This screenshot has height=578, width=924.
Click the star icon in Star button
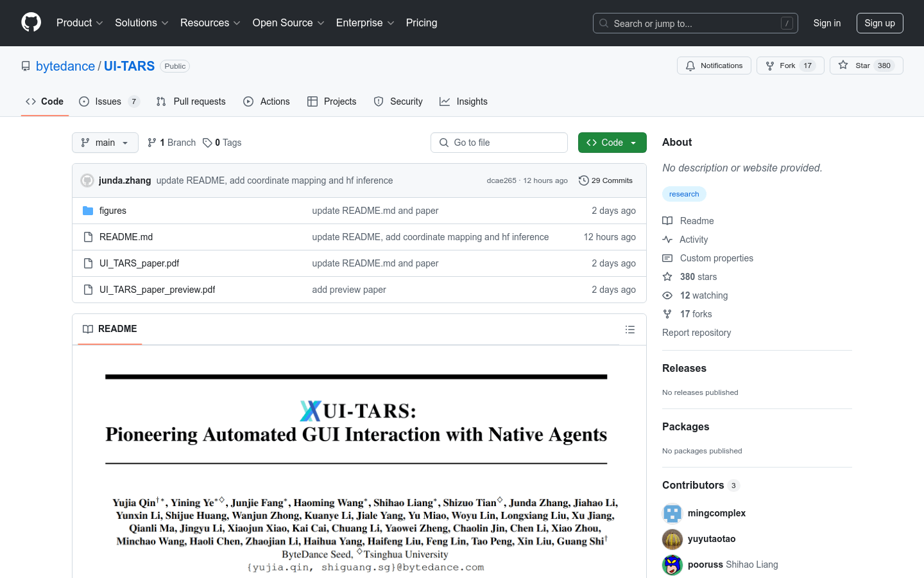click(x=843, y=65)
